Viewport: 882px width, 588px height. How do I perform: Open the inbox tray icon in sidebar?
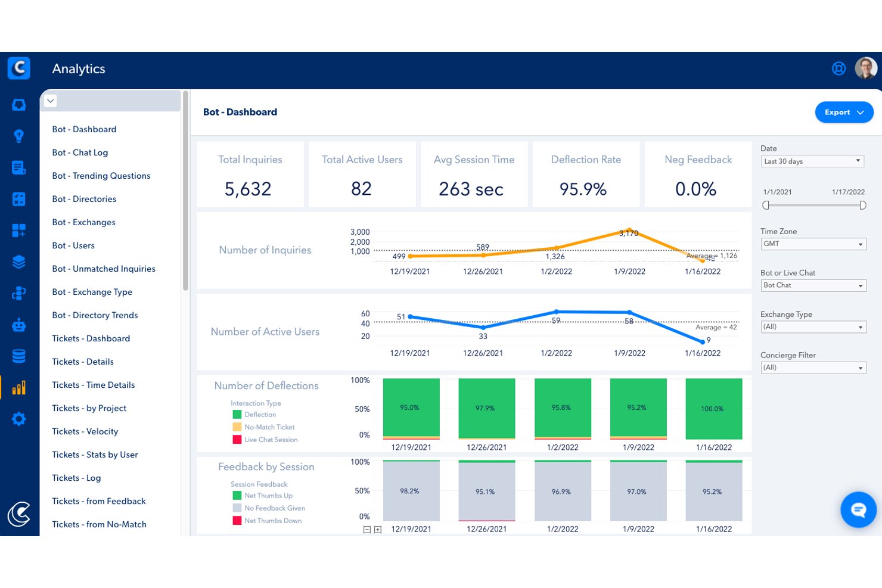tap(19, 105)
